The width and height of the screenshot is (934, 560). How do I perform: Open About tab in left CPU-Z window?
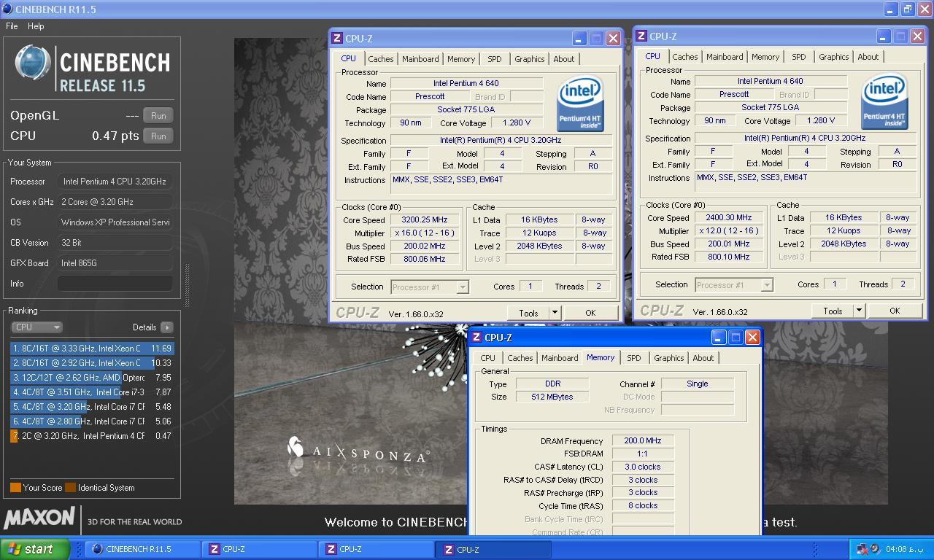[x=563, y=59]
